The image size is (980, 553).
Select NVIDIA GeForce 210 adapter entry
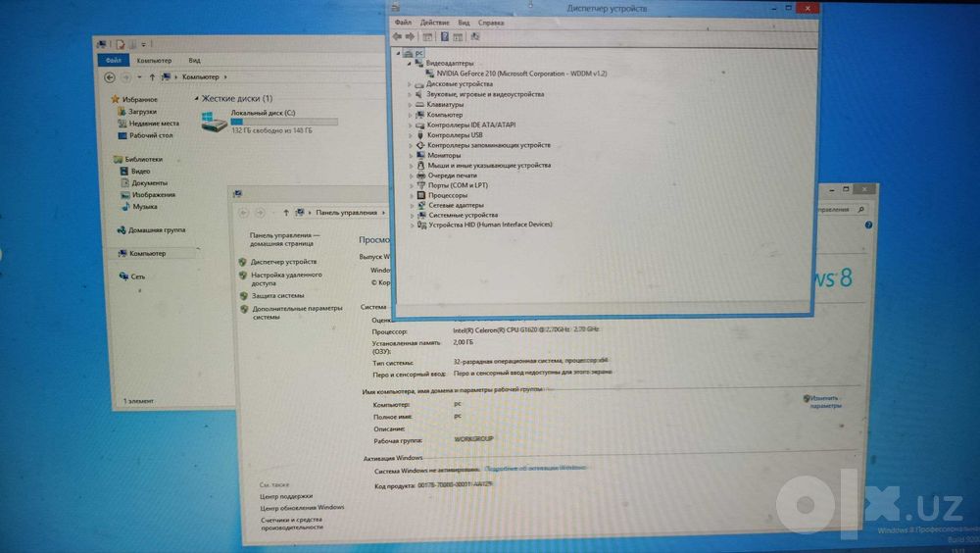pos(521,74)
